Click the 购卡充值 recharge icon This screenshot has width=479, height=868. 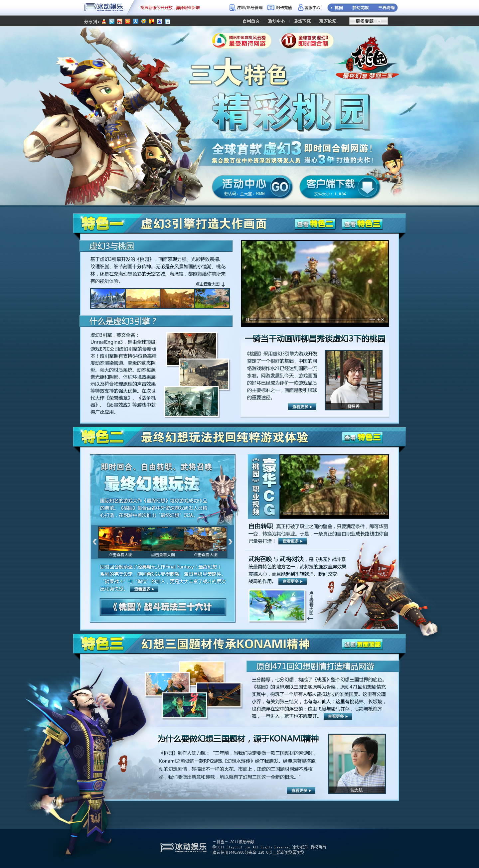click(x=271, y=7)
